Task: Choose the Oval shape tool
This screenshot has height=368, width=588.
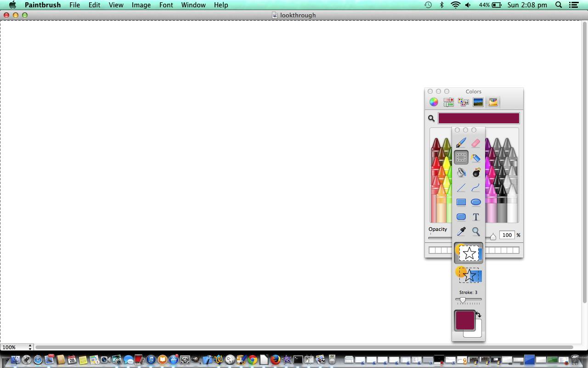Action: [x=476, y=202]
